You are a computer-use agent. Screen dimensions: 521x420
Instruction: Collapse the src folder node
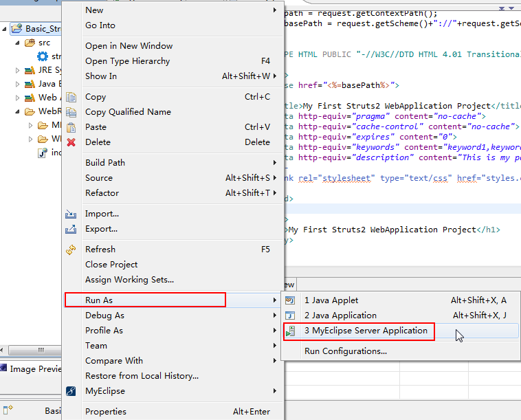click(17, 43)
